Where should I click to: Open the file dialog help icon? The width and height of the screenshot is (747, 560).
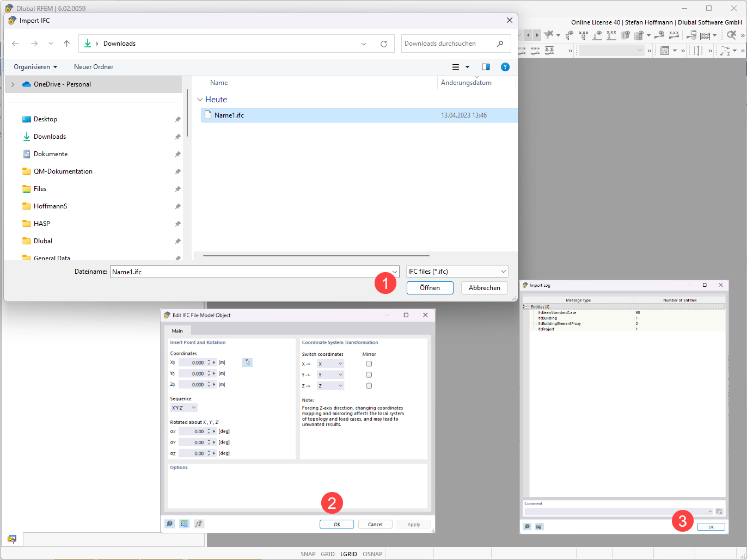pyautogui.click(x=505, y=67)
